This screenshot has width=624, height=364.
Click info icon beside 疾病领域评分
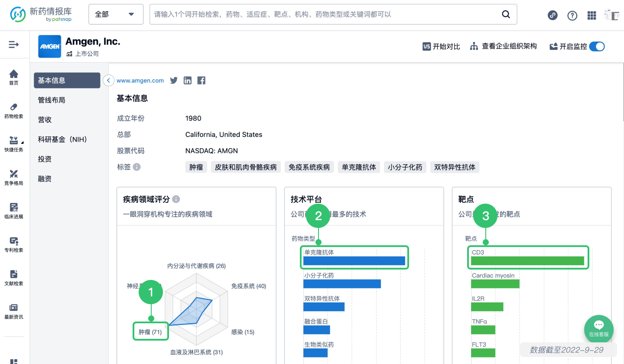[176, 199]
